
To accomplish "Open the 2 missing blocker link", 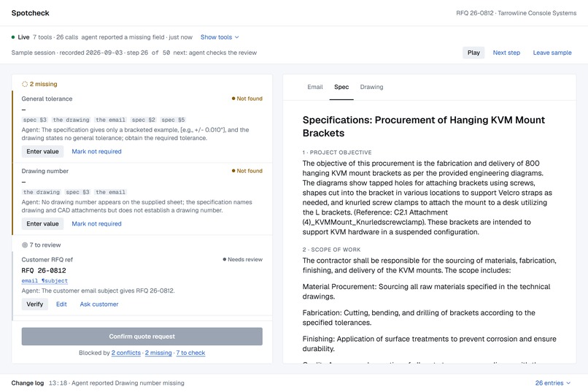I will pyautogui.click(x=158, y=353).
